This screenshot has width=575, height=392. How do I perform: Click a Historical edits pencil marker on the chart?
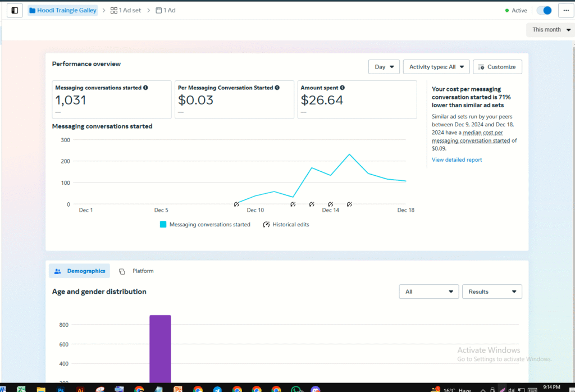(x=236, y=204)
